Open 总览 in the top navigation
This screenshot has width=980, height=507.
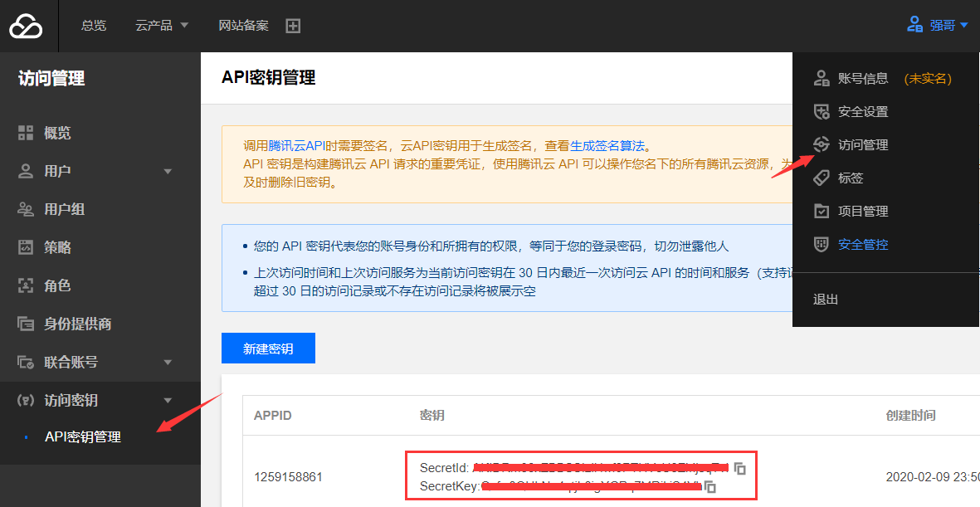point(94,26)
